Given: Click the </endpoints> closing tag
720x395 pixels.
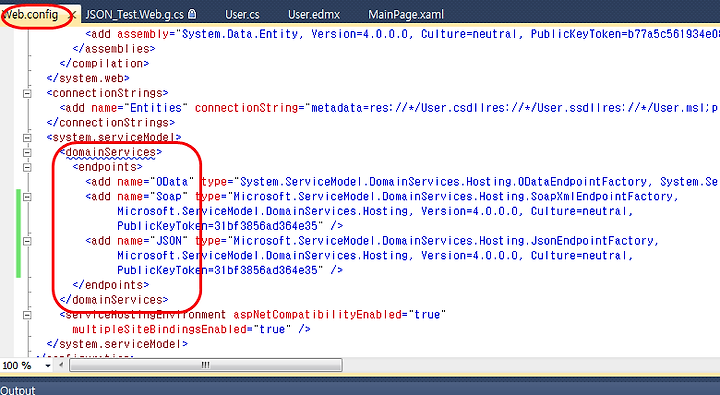Looking at the screenshot, I should coord(111,285).
